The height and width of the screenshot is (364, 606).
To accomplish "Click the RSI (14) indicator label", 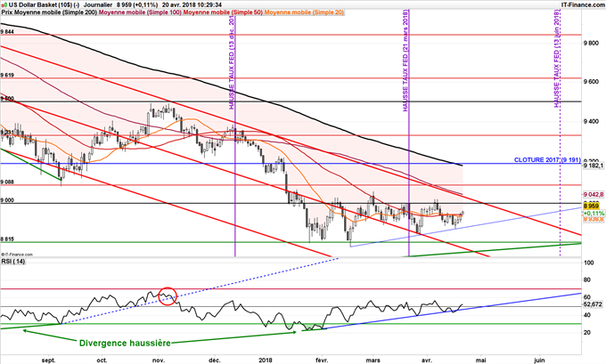I will point(13,262).
